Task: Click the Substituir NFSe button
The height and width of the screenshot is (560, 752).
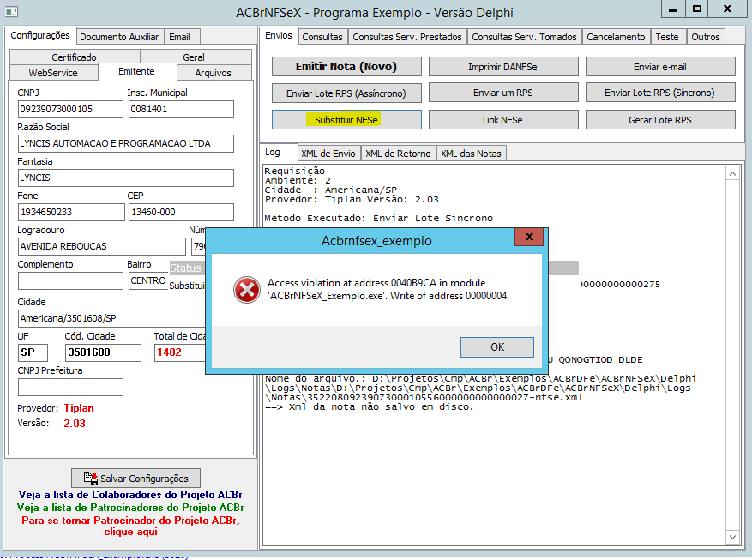Action: coord(346,120)
